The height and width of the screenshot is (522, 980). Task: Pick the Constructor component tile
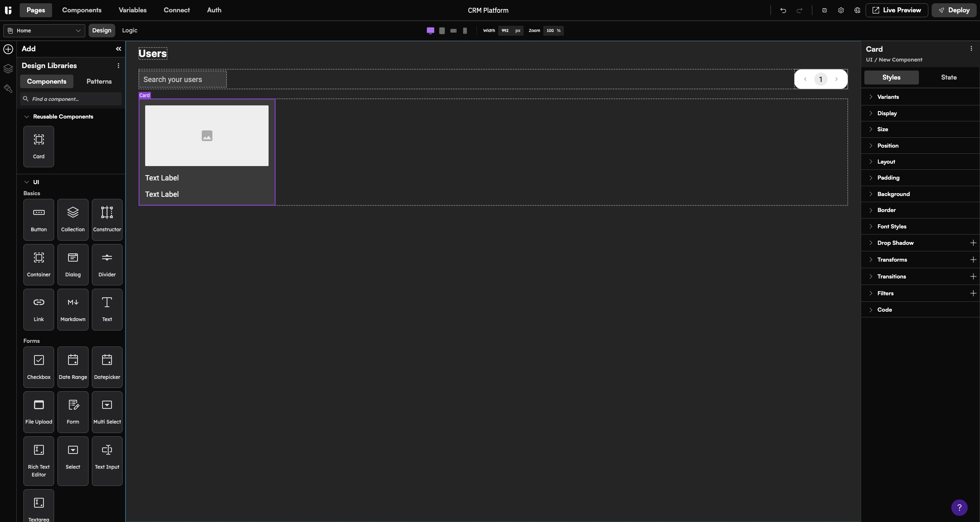(107, 219)
